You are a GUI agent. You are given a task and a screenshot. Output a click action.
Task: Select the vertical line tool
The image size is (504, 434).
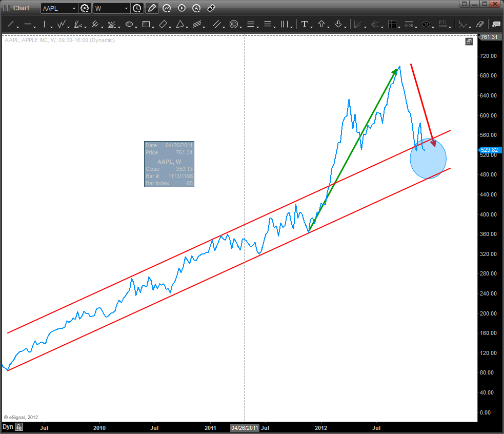[45, 24]
